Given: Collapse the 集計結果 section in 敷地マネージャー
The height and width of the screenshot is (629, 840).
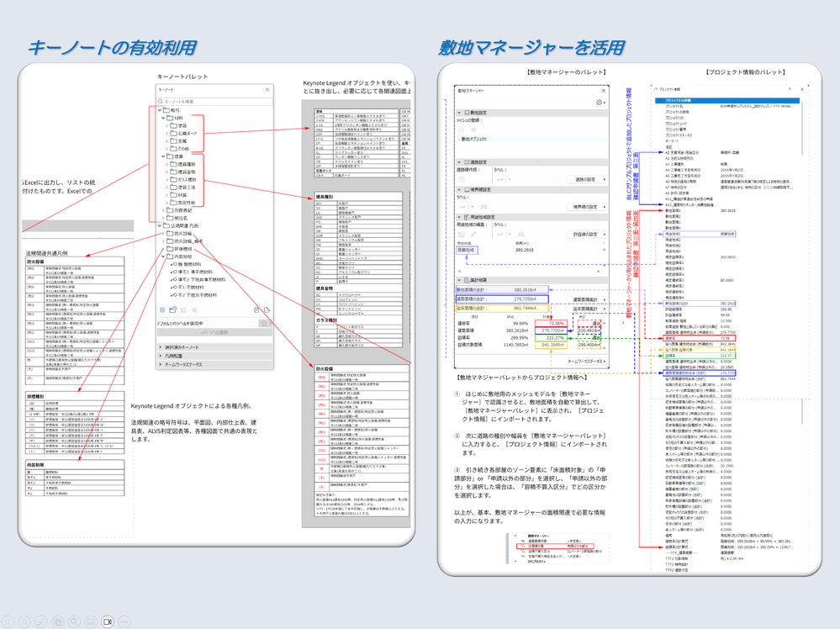Looking at the screenshot, I should [459, 280].
